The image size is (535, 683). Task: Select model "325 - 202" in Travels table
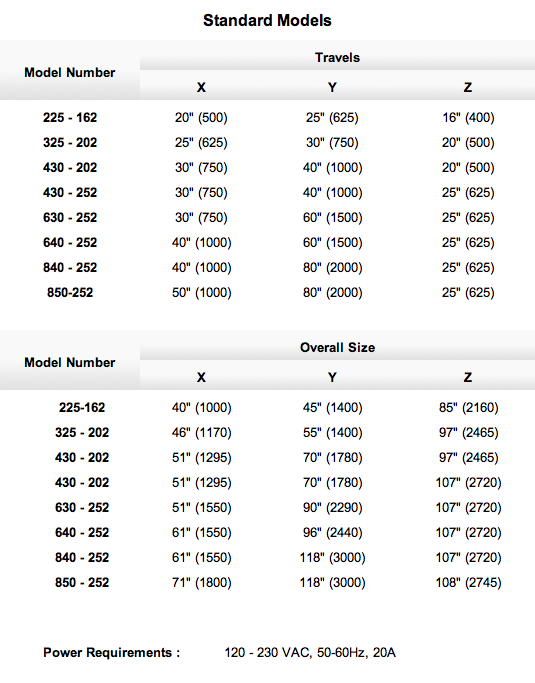pos(70,142)
